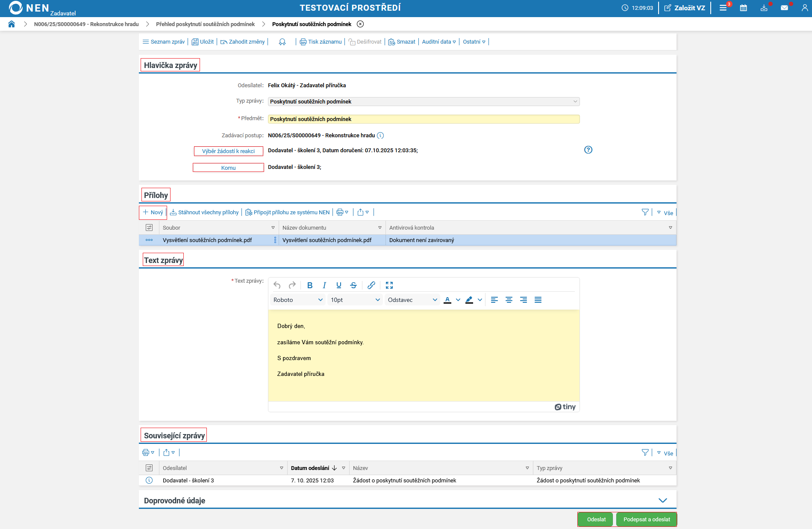This screenshot has width=812, height=529.
Task: Click the blue help question mark icon
Action: click(x=588, y=150)
